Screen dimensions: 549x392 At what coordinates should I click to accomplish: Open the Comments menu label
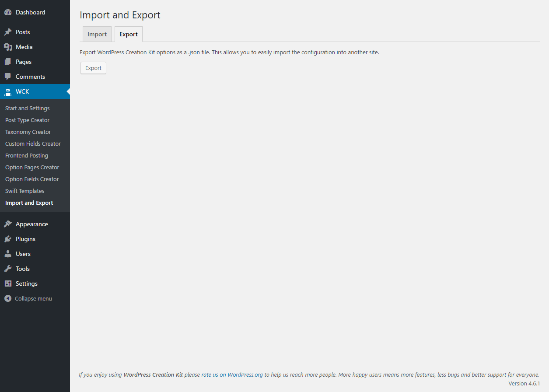pos(30,77)
